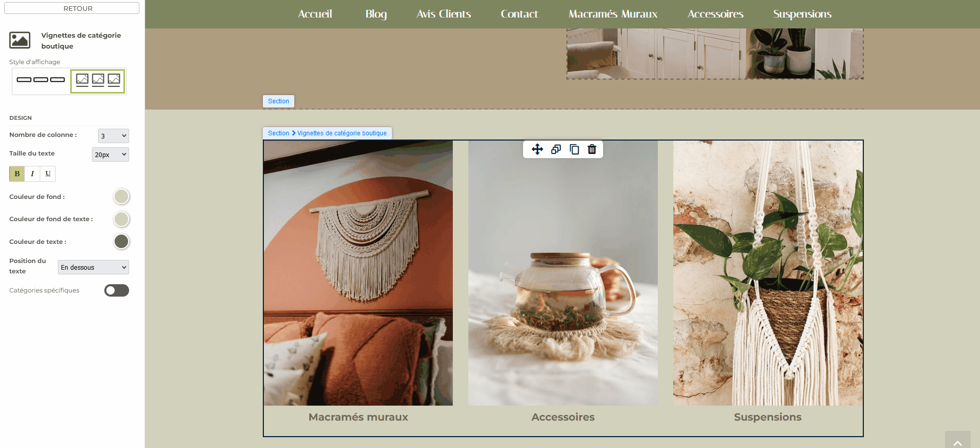Click the RETOUR button

tap(72, 8)
